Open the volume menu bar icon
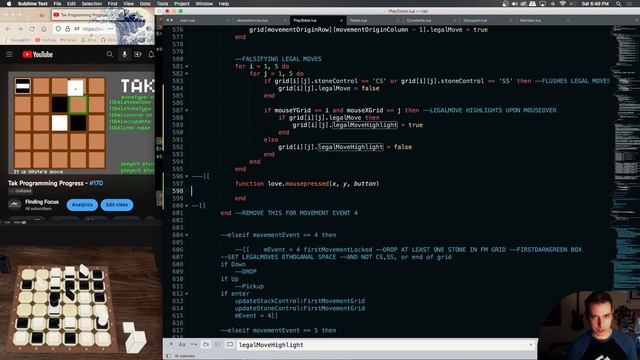640x360 pixels. (514, 4)
